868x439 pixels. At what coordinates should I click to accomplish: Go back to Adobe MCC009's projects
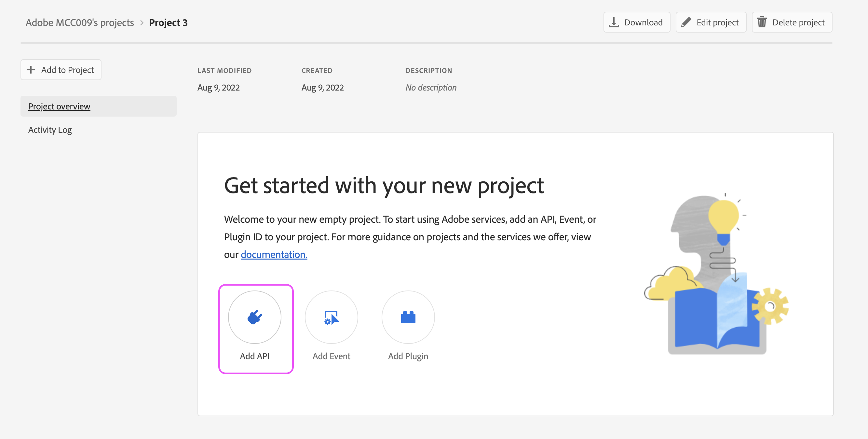(x=79, y=22)
